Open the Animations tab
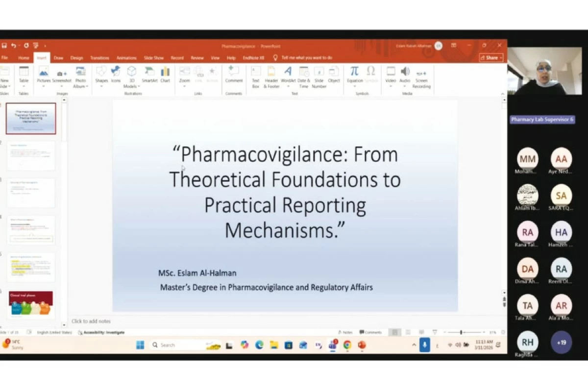 pyautogui.click(x=126, y=58)
